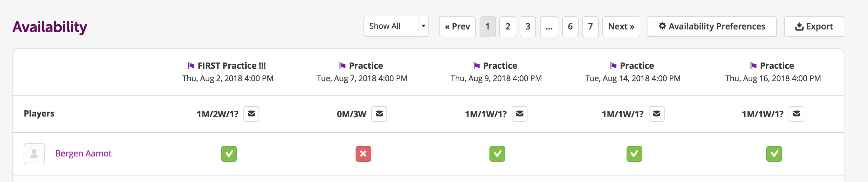
Task: Click envelope icon for Aug 7 practice
Action: (379, 114)
